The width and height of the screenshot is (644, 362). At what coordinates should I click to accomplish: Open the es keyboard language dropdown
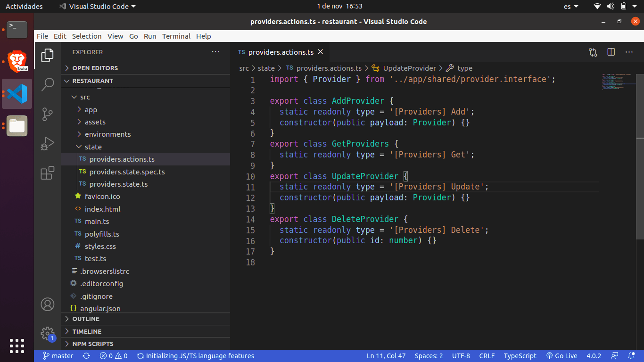(571, 6)
